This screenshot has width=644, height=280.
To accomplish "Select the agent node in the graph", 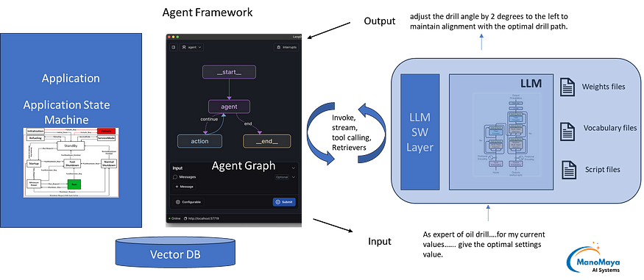I will tap(229, 107).
